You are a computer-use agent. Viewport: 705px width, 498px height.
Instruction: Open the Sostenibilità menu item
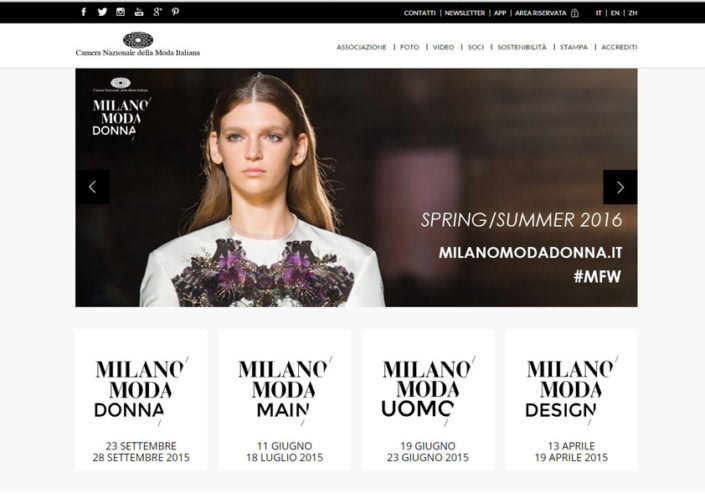point(522,47)
